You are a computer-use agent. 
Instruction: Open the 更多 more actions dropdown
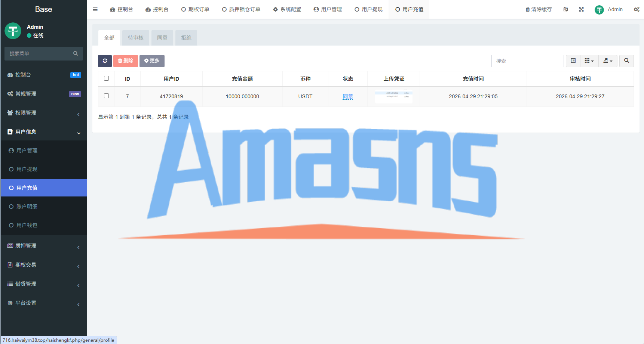click(x=152, y=61)
